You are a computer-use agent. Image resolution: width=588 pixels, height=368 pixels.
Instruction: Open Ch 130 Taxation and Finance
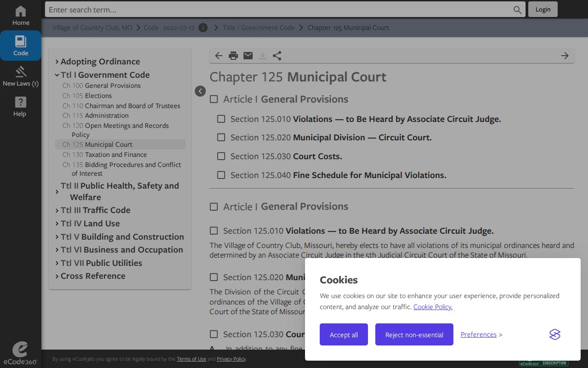click(105, 155)
